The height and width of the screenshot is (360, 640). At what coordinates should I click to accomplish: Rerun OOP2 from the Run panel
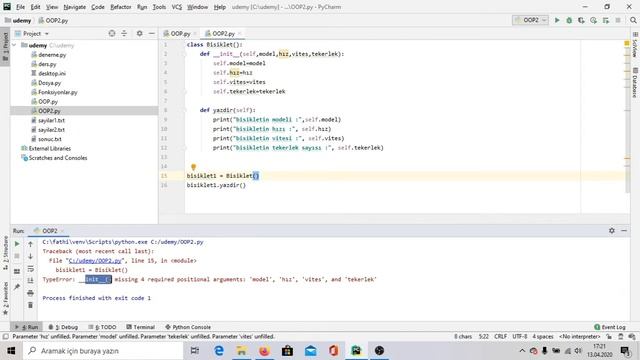pyautogui.click(x=17, y=244)
